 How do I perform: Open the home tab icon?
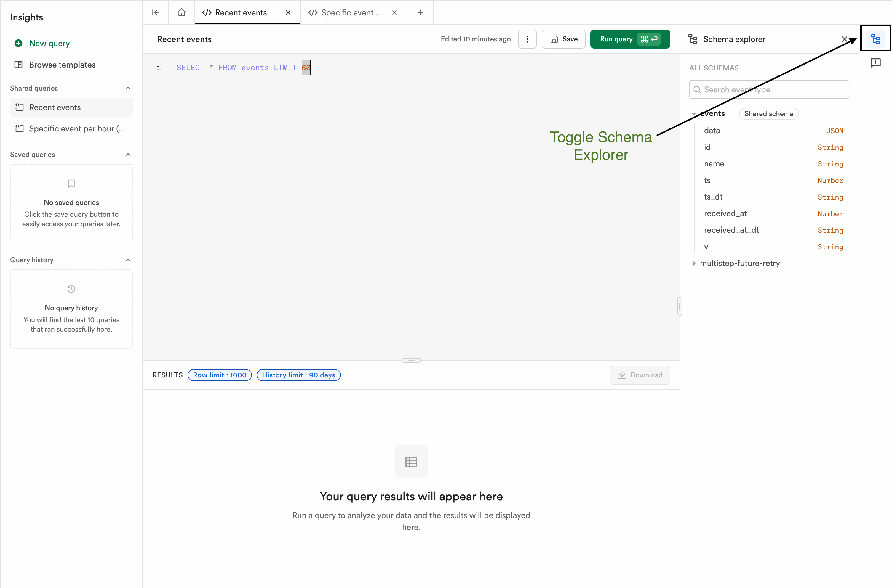coord(181,12)
